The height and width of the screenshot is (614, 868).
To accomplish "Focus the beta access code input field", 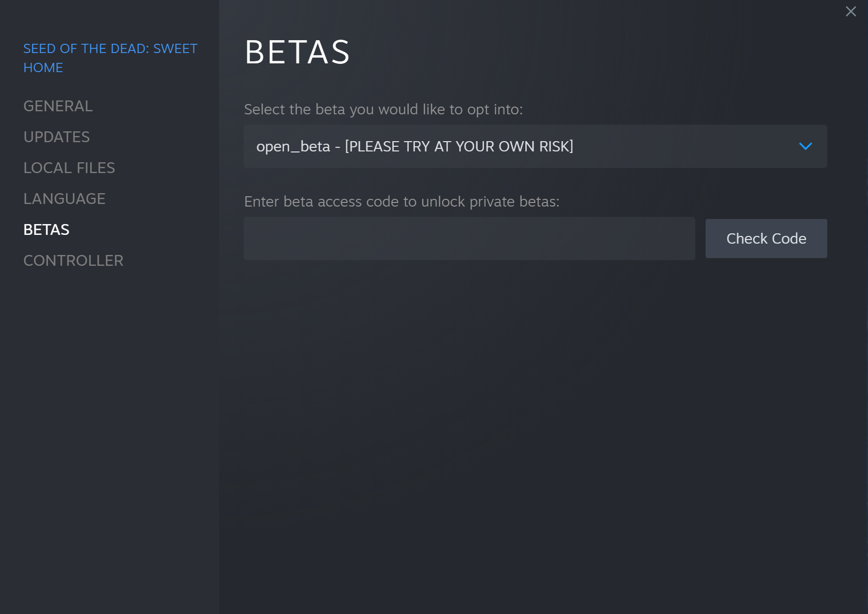I will [x=469, y=238].
